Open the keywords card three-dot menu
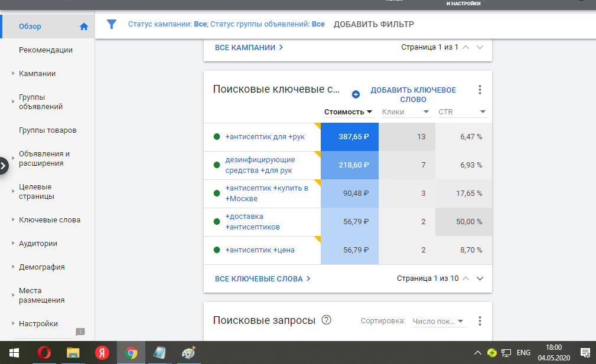This screenshot has height=364, width=596. click(480, 90)
